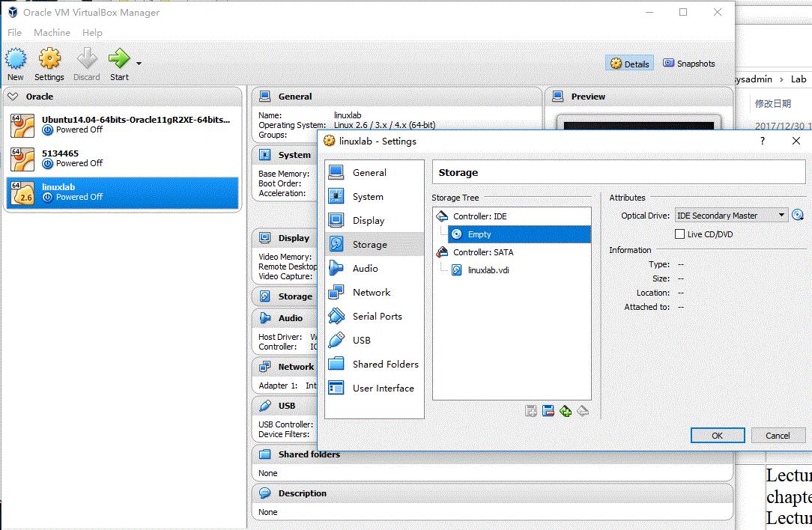Open Display settings category
This screenshot has height=530, width=812.
374,221
